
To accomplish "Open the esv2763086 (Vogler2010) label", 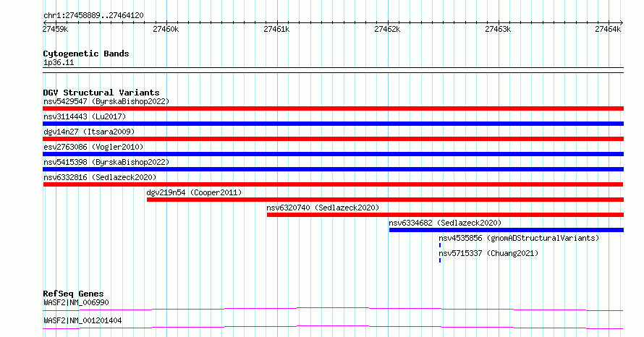I will click(93, 147).
